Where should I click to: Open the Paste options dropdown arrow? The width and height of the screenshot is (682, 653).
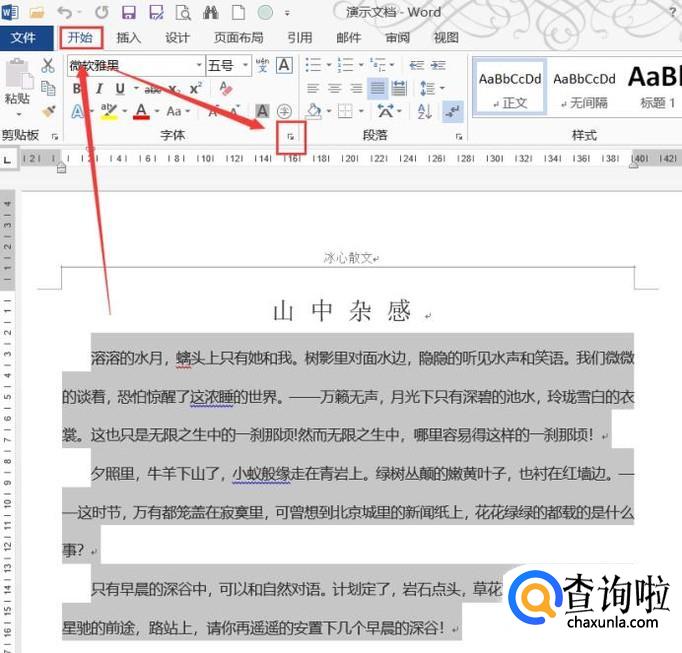(x=19, y=114)
